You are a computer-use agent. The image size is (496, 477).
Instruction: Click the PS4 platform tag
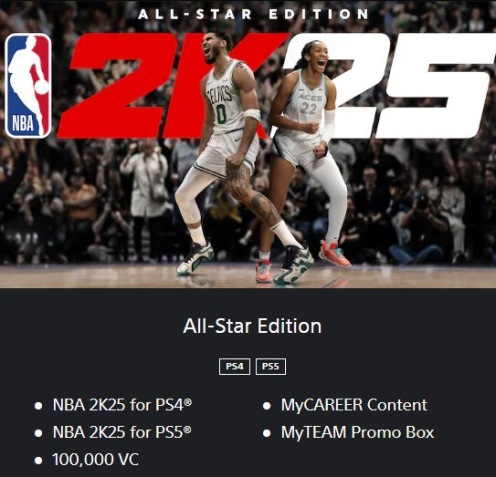(234, 367)
